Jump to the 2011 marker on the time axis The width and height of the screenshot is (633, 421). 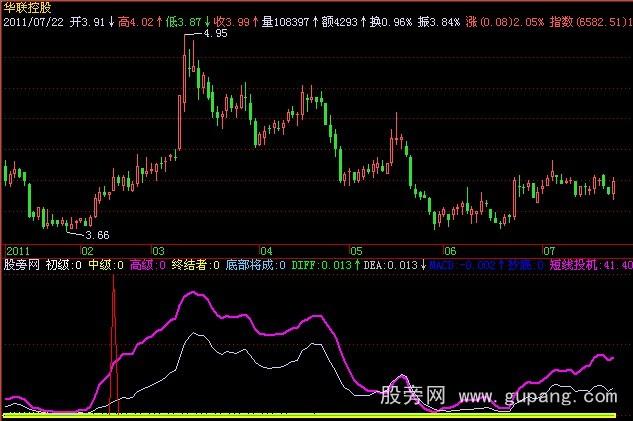(x=18, y=251)
